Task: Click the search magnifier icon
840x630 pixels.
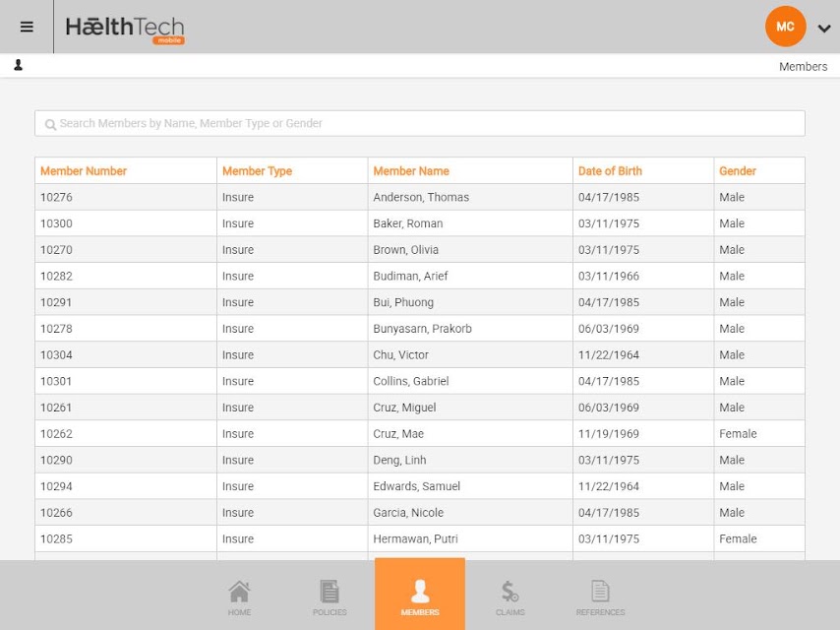Action: pos(50,124)
